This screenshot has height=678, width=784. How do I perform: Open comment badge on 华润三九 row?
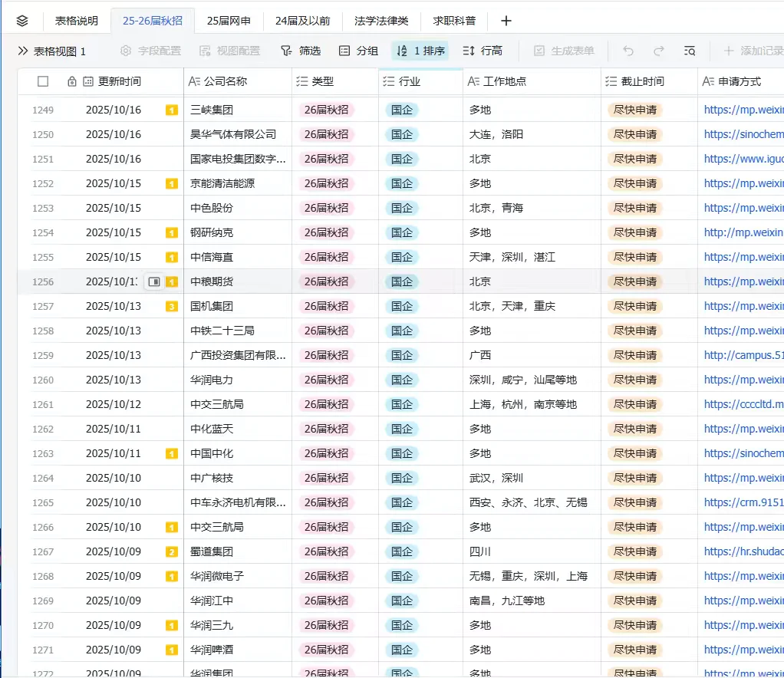172,626
